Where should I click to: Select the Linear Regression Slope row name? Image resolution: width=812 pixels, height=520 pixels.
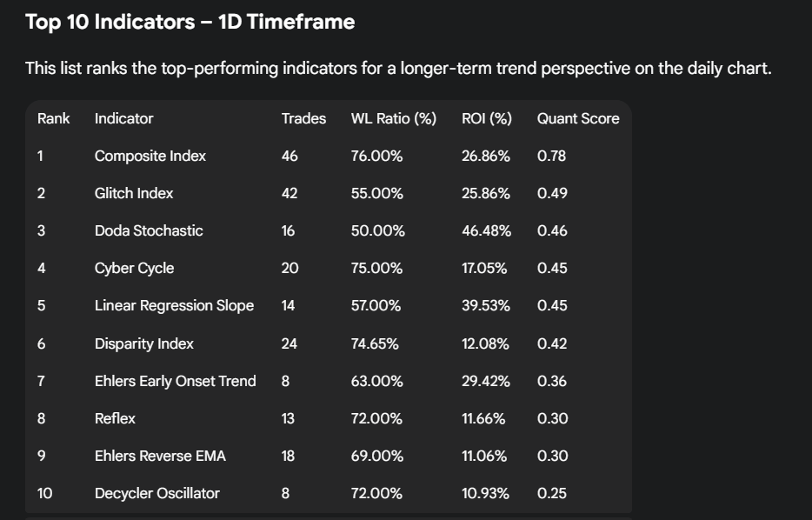(x=174, y=305)
